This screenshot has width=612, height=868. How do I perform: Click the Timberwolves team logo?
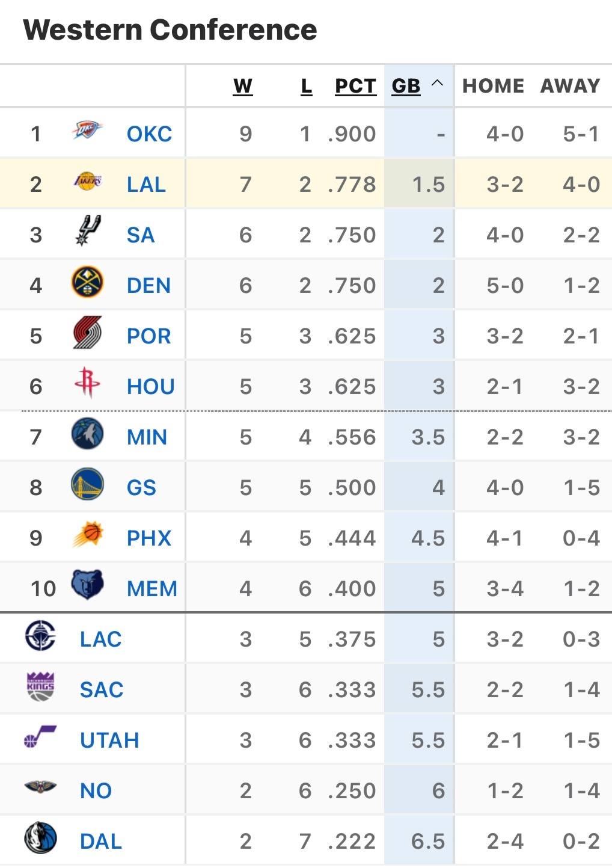tap(87, 434)
